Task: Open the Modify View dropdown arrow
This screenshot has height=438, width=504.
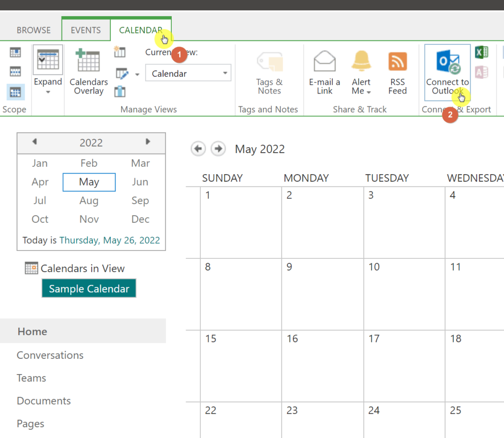Action: 137,74
